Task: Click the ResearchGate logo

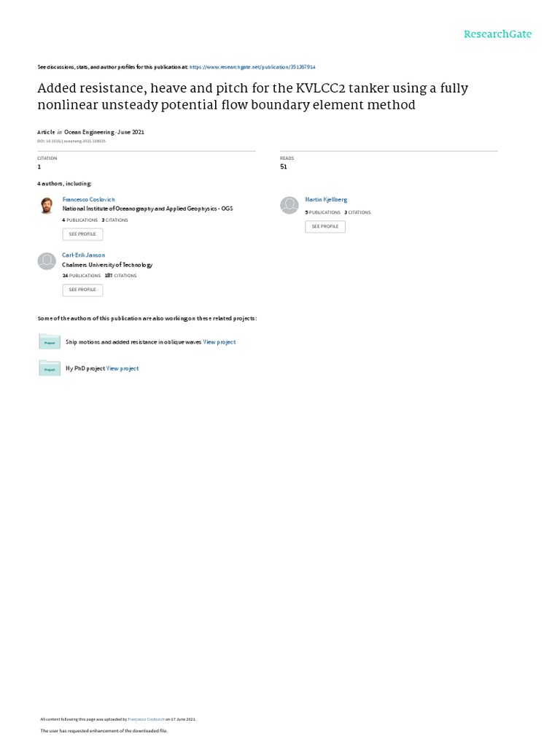Action: 499,34
